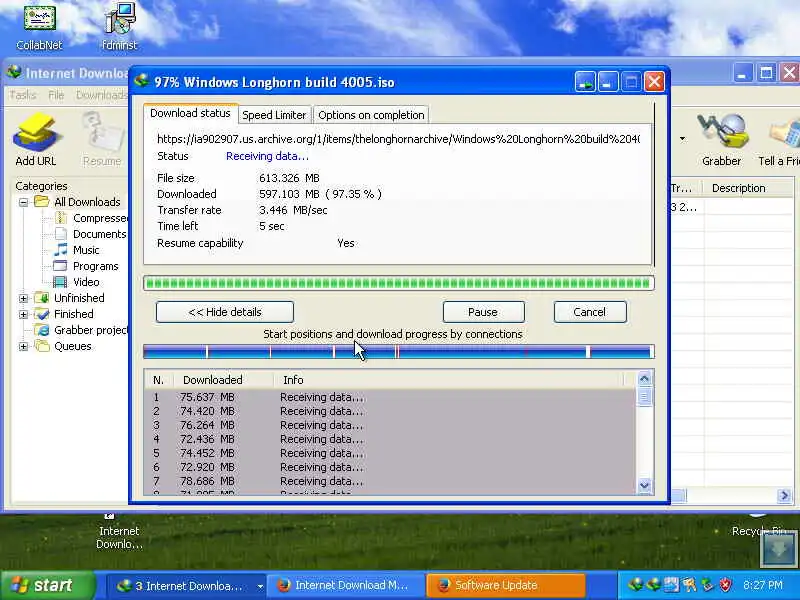Click the Resume toolbar icon in main window
The image size is (800, 600).
102,139
